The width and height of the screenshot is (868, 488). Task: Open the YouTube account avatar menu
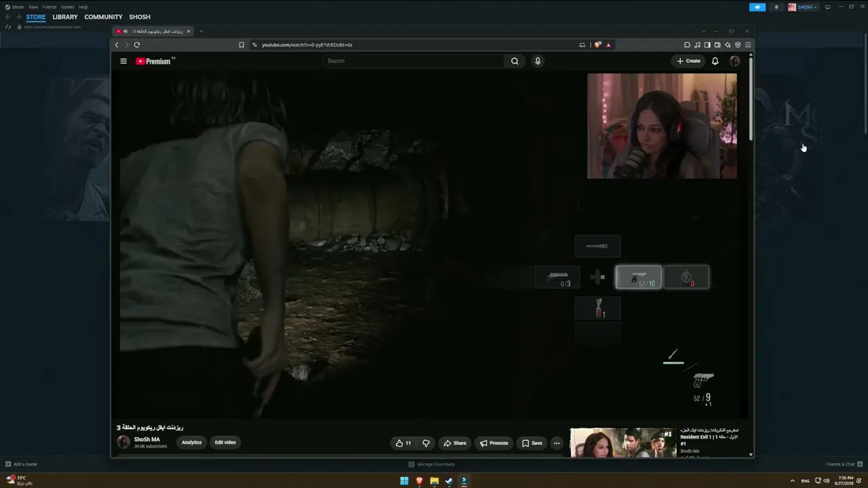[x=734, y=61]
